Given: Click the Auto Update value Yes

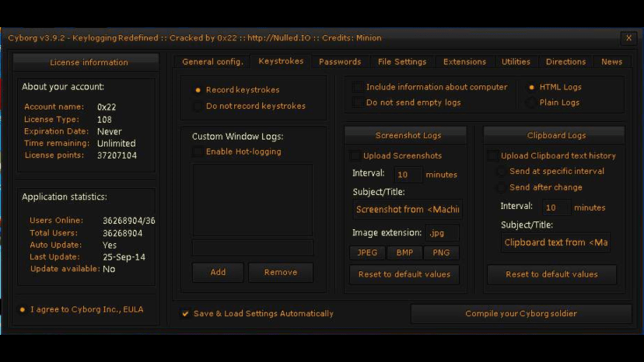Looking at the screenshot, I should (109, 245).
